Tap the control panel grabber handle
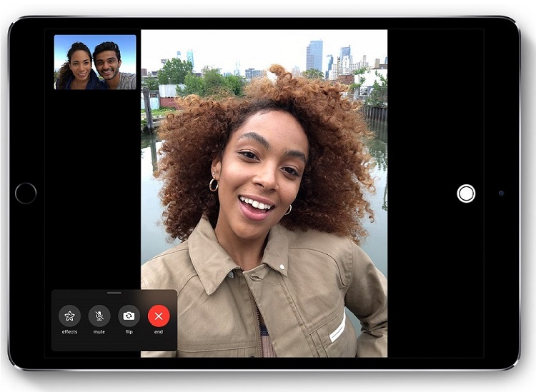The height and width of the screenshot is (392, 536). 114,293
